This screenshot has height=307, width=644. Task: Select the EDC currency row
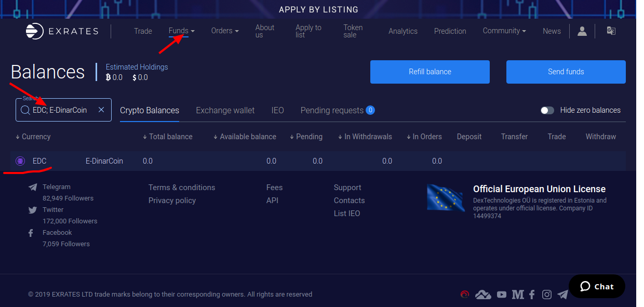pyautogui.click(x=318, y=161)
